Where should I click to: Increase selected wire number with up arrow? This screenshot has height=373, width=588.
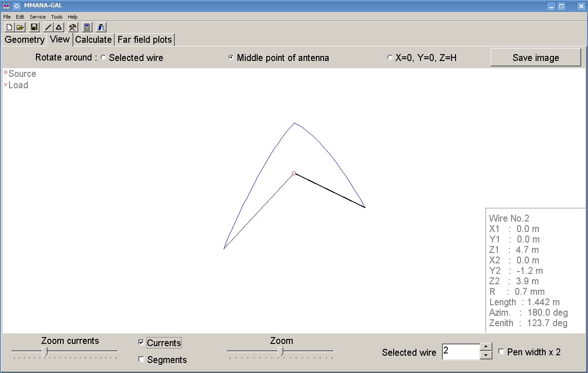coord(486,348)
